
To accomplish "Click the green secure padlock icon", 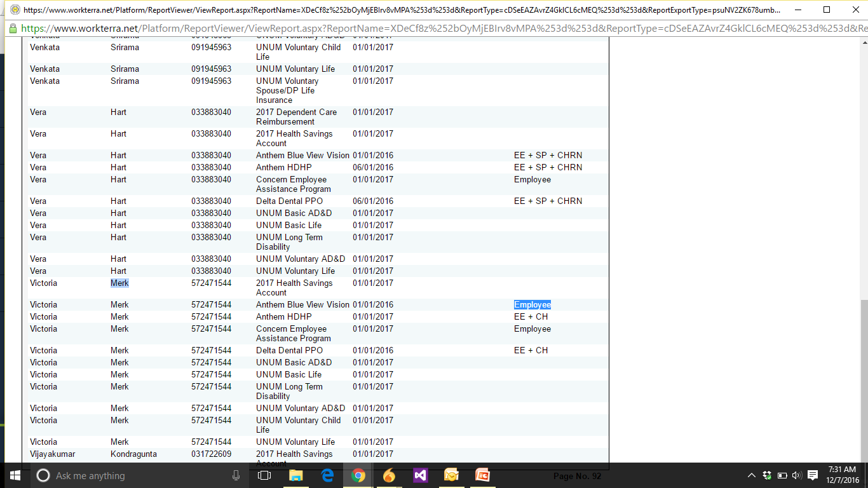I will 13,29.
